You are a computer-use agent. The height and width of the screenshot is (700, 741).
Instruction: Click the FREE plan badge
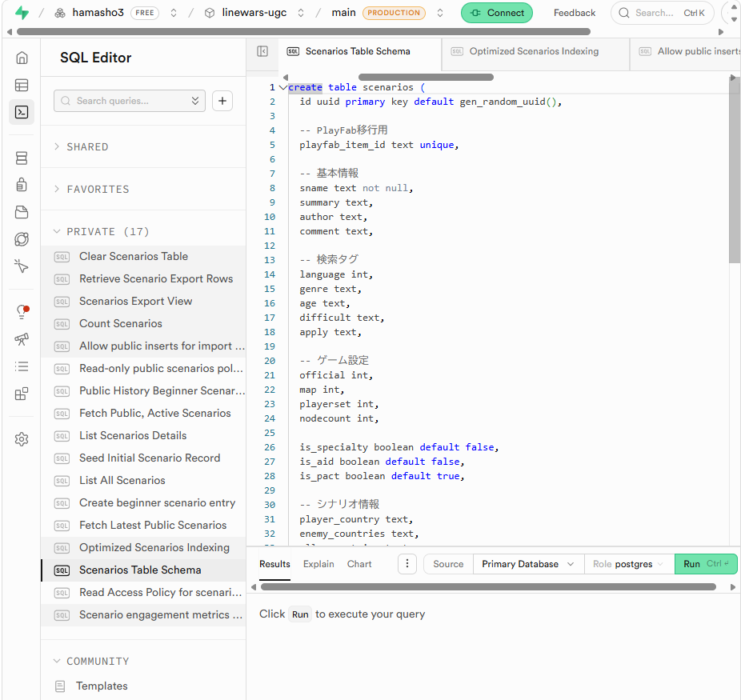click(x=145, y=13)
